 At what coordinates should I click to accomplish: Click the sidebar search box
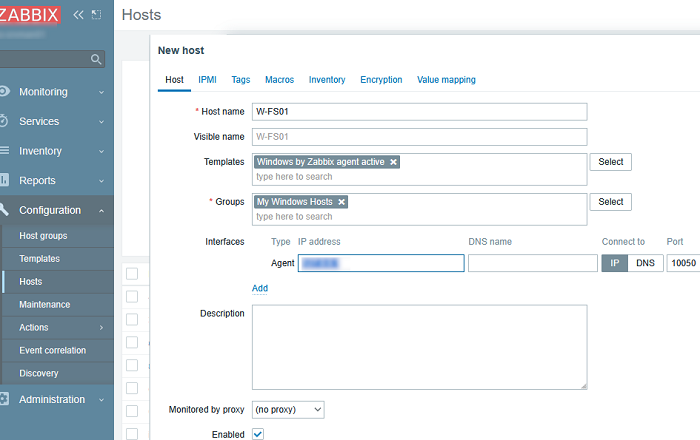51,59
